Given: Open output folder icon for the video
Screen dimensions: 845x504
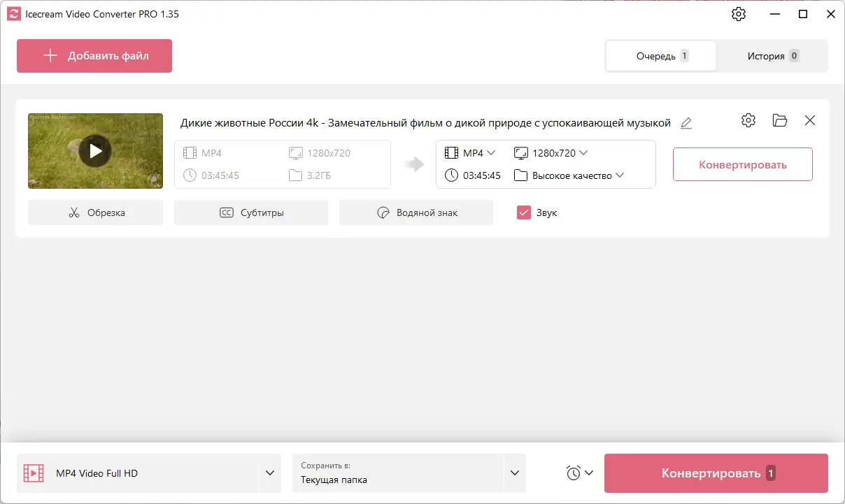Looking at the screenshot, I should coord(779,120).
